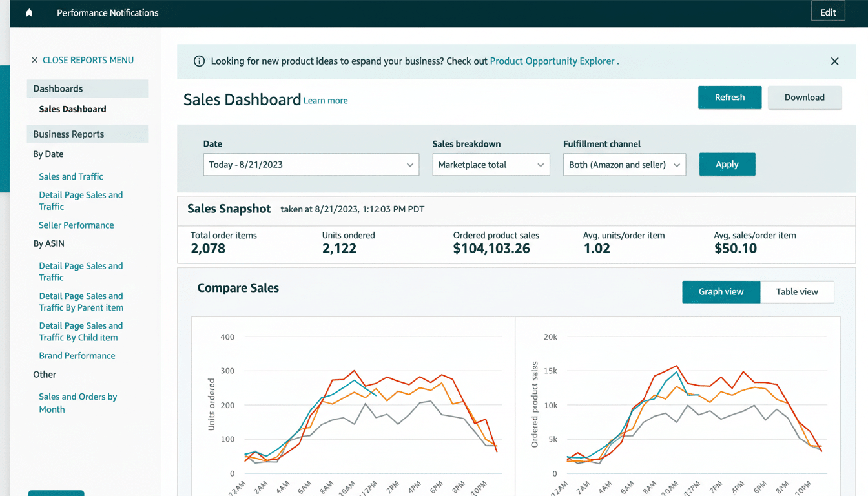Click the info icon in the notification banner
This screenshot has width=868, height=496.
click(x=199, y=61)
